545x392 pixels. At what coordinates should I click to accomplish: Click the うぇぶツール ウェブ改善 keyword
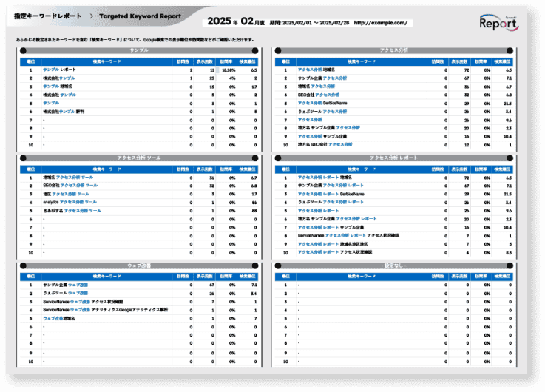(66, 293)
